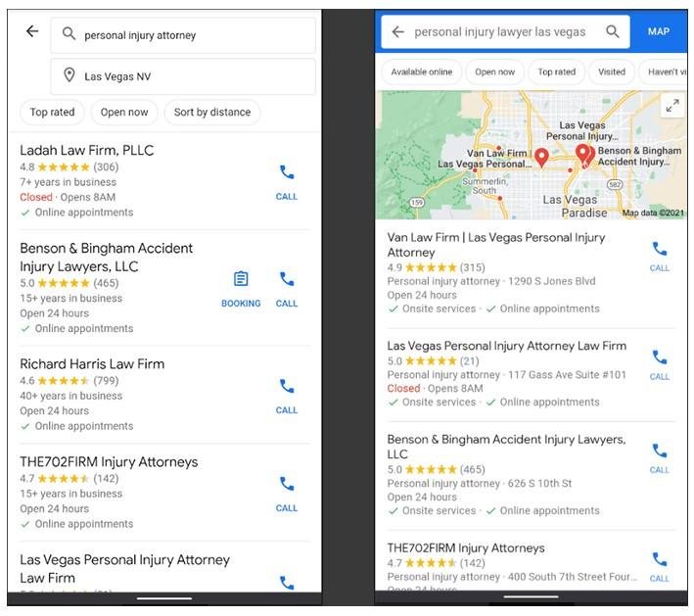Click the red map pin near Van Law Firm
This screenshot has height=616, width=694.
coord(541,158)
